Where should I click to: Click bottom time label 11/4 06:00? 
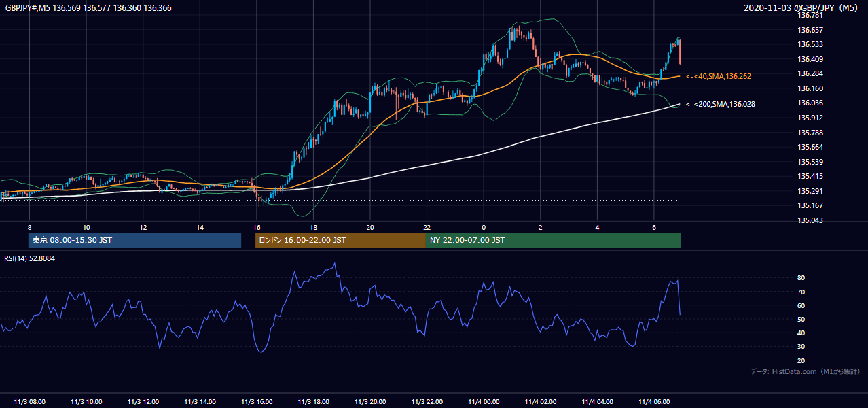tap(654, 402)
